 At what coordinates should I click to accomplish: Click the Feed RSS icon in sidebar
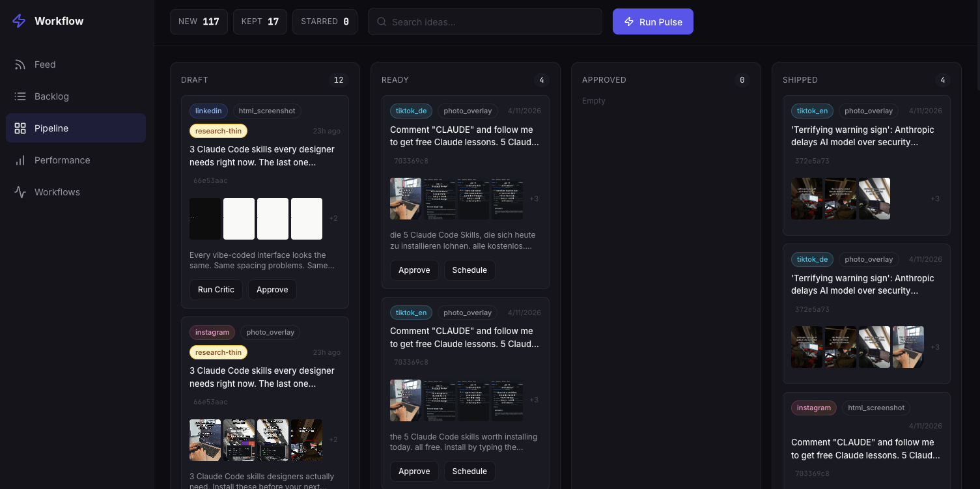point(20,64)
